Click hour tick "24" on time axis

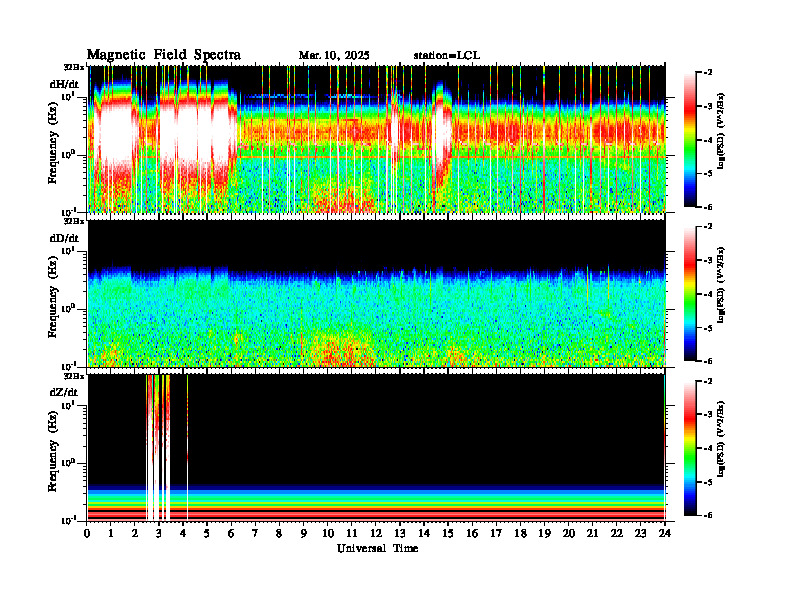click(x=665, y=534)
